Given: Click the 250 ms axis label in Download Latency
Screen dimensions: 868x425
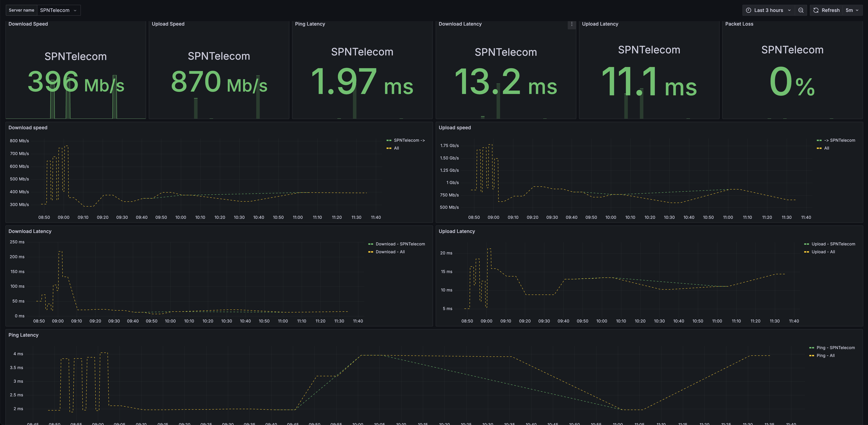Looking at the screenshot, I should (x=17, y=242).
